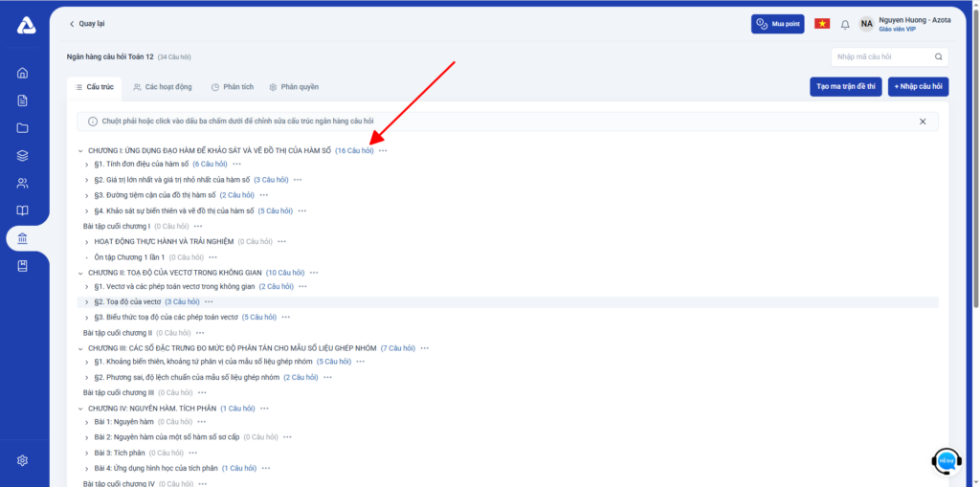This screenshot has height=487, width=980.
Task: Open three-dot menu next to CHƯƠNG I
Action: tap(383, 150)
